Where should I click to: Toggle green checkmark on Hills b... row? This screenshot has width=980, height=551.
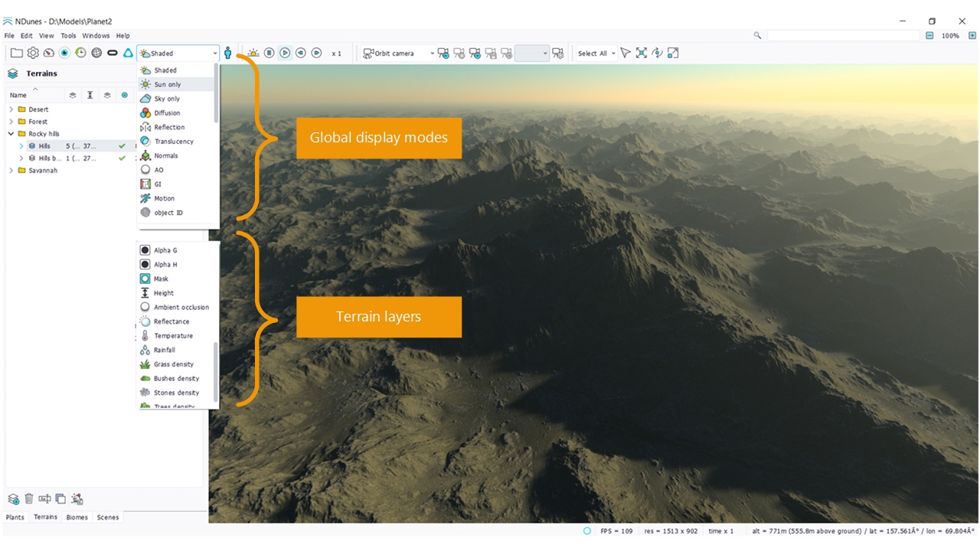tap(122, 158)
